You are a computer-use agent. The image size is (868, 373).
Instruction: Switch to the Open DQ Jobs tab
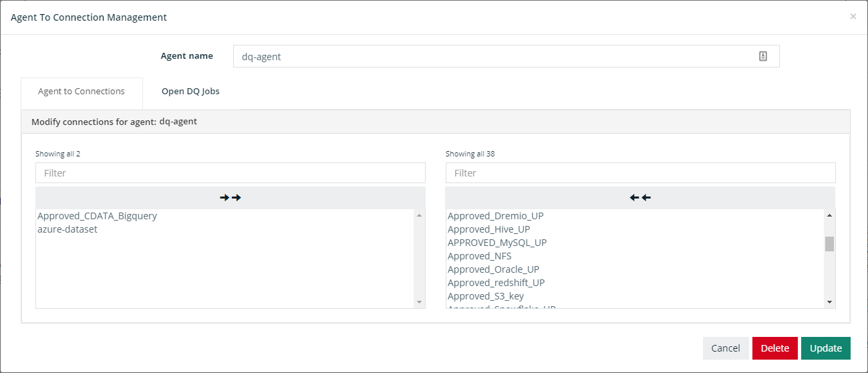190,92
